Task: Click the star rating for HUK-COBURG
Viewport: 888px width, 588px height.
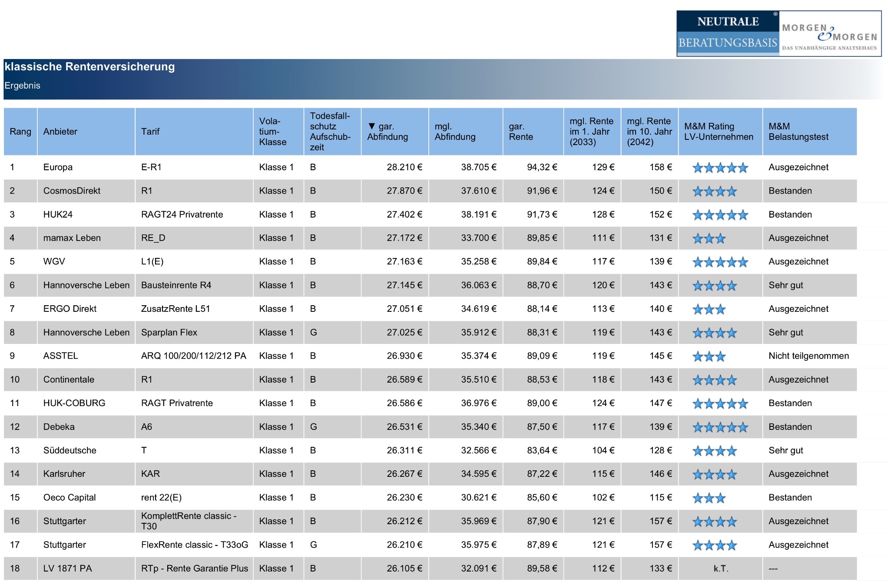Action: click(x=720, y=403)
